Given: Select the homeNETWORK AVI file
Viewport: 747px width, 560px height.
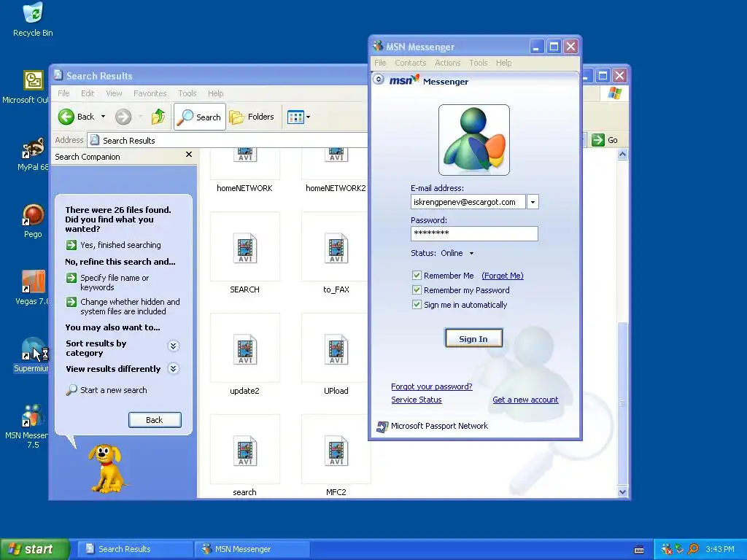Looking at the screenshot, I should pos(245,169).
